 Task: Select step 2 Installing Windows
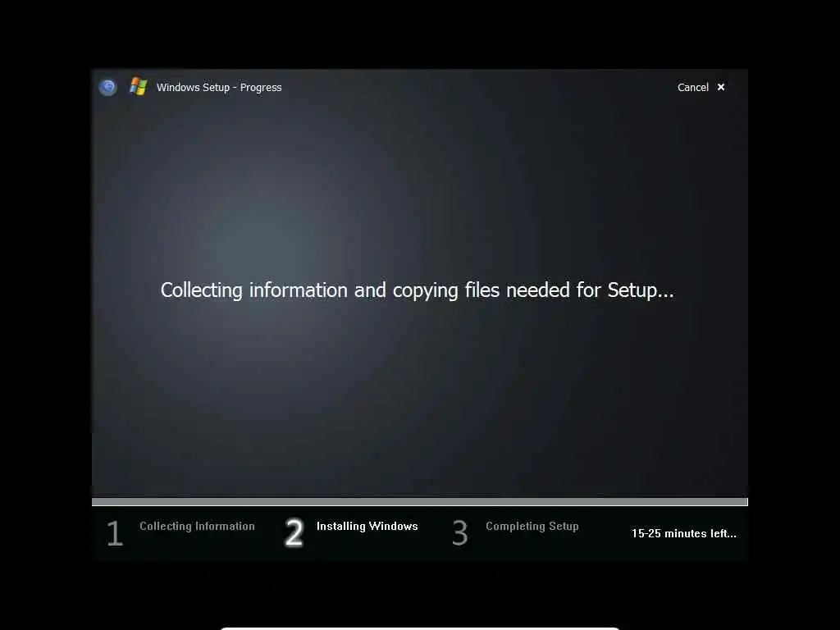(x=351, y=532)
